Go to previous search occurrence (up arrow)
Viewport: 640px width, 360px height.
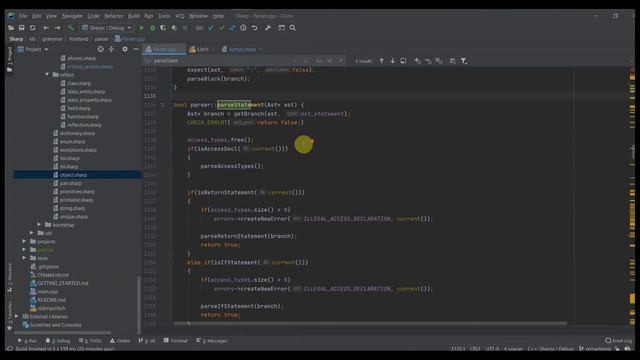[x=382, y=61]
